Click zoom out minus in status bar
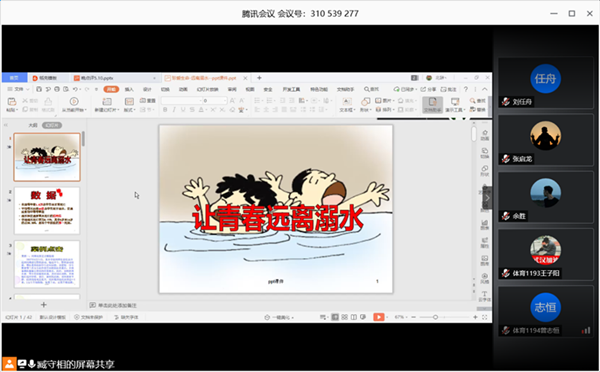 (414, 317)
